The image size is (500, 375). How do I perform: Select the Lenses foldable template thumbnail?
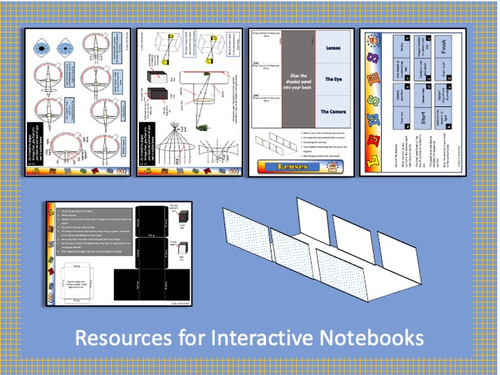coord(301,102)
